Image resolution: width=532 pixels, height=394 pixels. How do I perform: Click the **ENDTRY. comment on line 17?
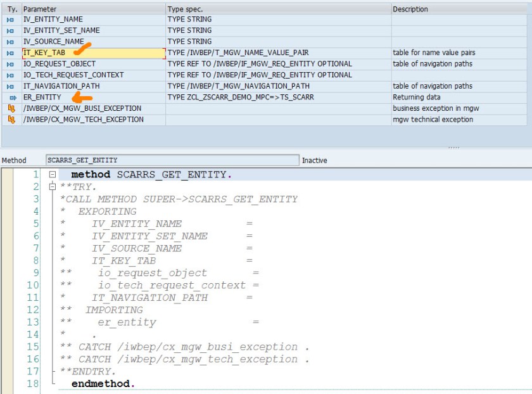(88, 372)
